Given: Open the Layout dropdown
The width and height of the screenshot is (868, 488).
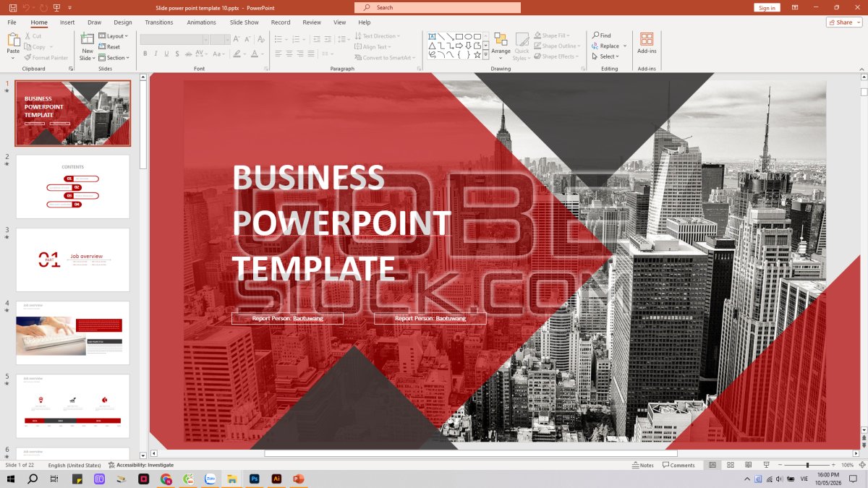Looking at the screenshot, I should (113, 36).
